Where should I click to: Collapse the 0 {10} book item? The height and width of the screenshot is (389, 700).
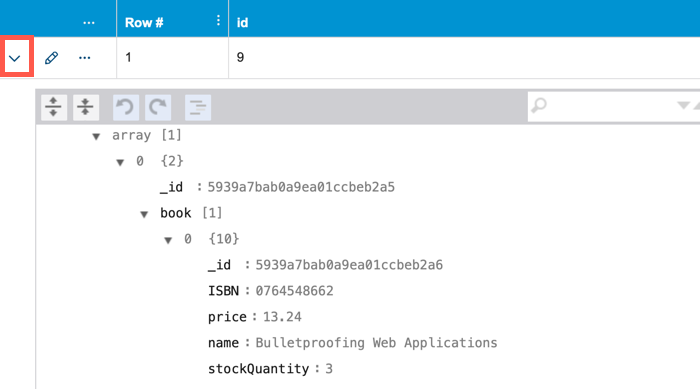click(x=168, y=240)
